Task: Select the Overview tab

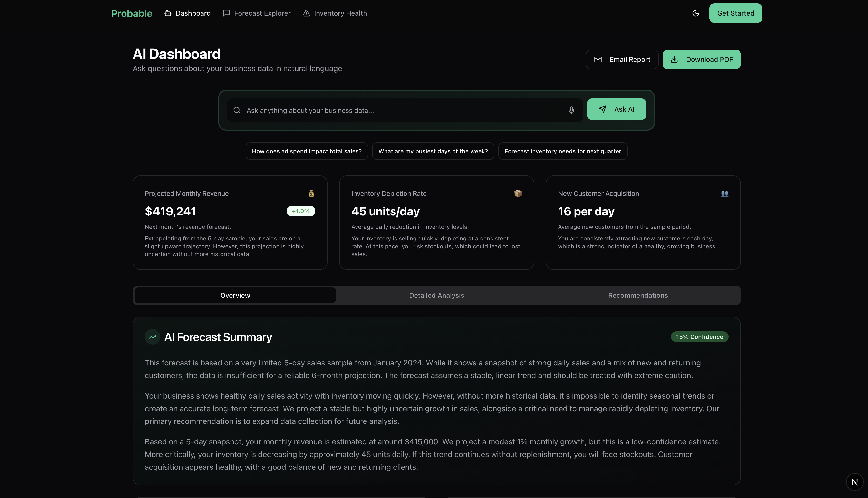Action: pos(235,295)
